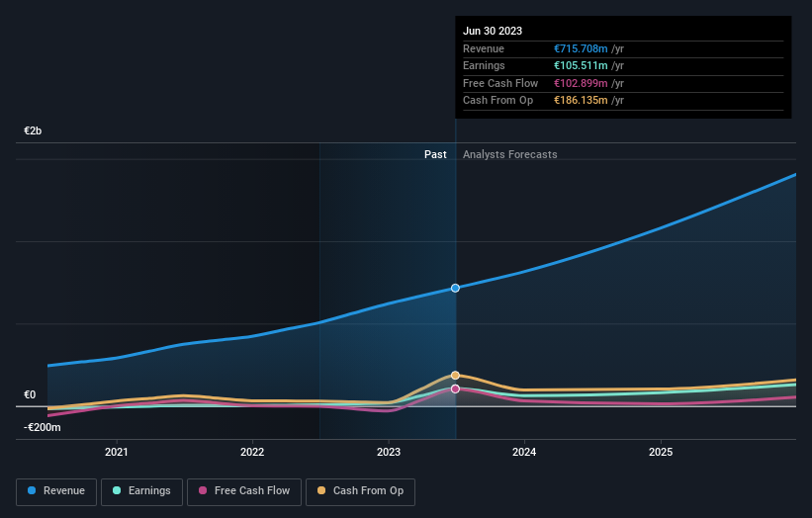Toggle the Cash From Op legend series
The height and width of the screenshot is (518, 812).
tap(360, 491)
